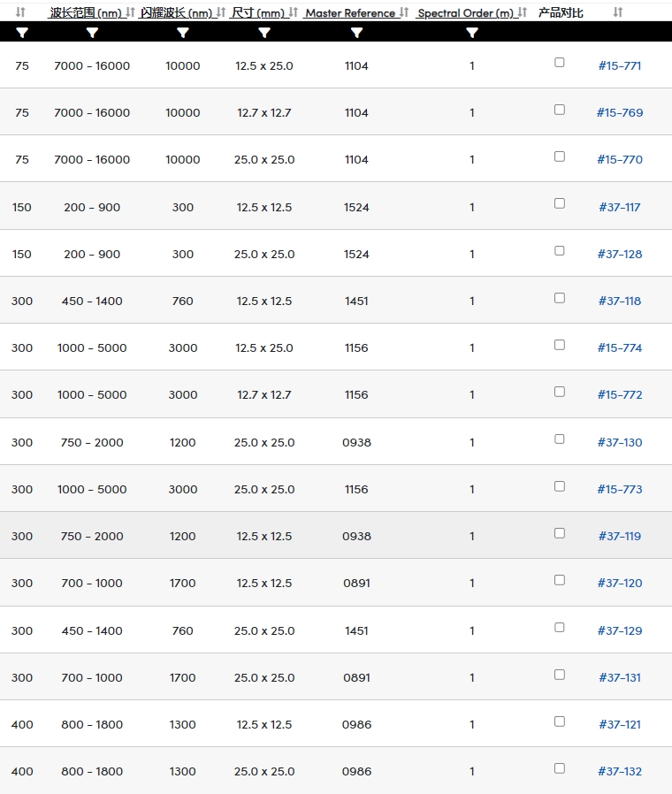Image resolution: width=672 pixels, height=794 pixels.
Task: Open product link #15-769
Action: pyautogui.click(x=620, y=112)
